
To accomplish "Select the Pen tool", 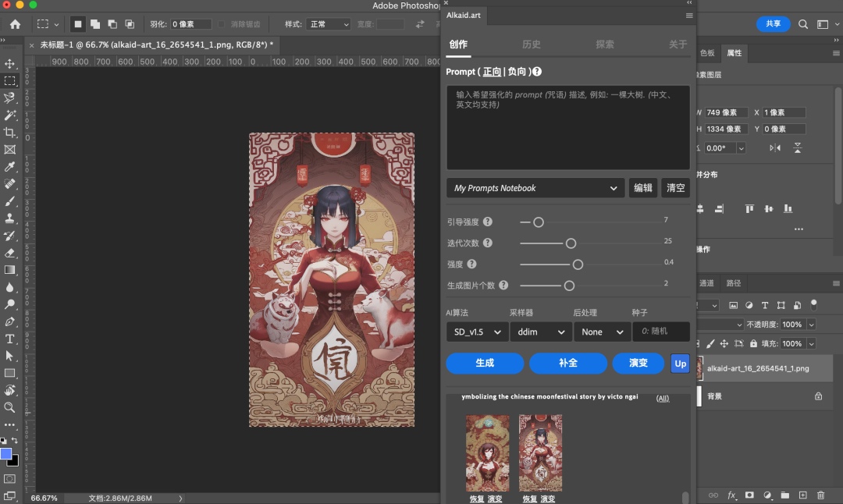I will (x=9, y=321).
